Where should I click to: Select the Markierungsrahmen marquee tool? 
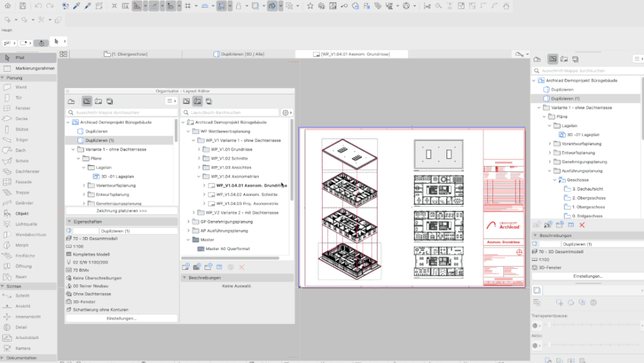(34, 68)
